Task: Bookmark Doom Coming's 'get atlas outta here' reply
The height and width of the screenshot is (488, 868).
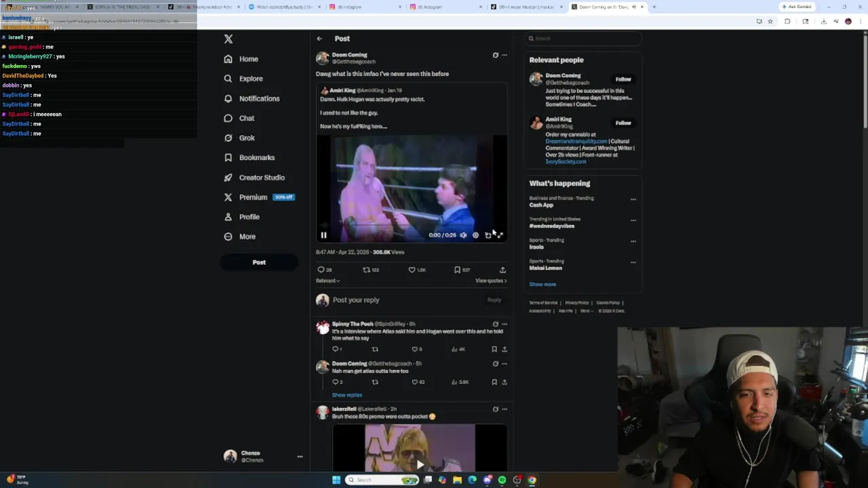Action: (x=494, y=382)
